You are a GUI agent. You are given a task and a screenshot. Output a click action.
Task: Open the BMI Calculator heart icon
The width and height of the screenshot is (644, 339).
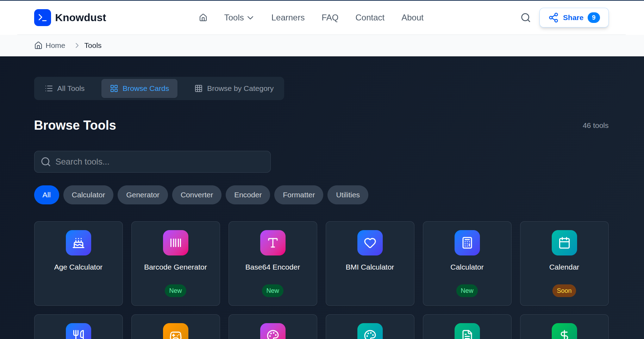pyautogui.click(x=370, y=243)
